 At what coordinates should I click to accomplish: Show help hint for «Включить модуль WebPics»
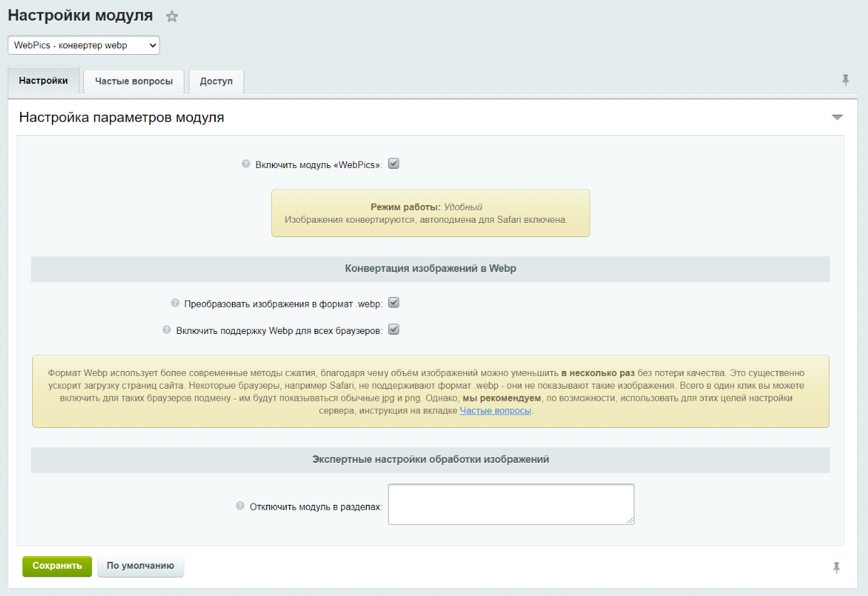[x=246, y=164]
